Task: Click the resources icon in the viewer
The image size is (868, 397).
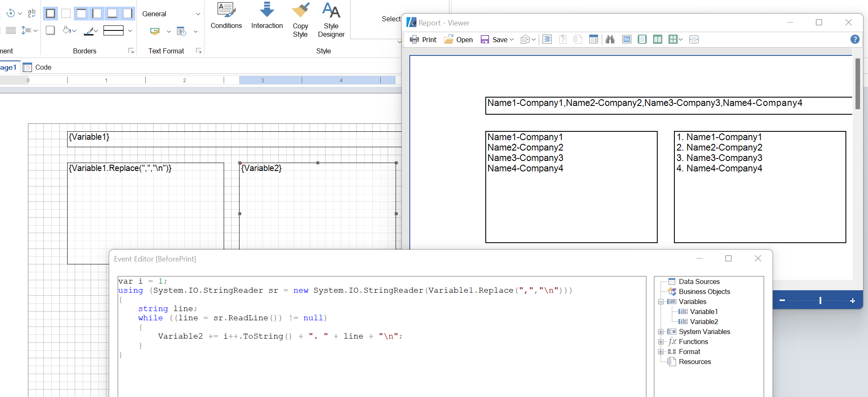Action: coord(578,40)
